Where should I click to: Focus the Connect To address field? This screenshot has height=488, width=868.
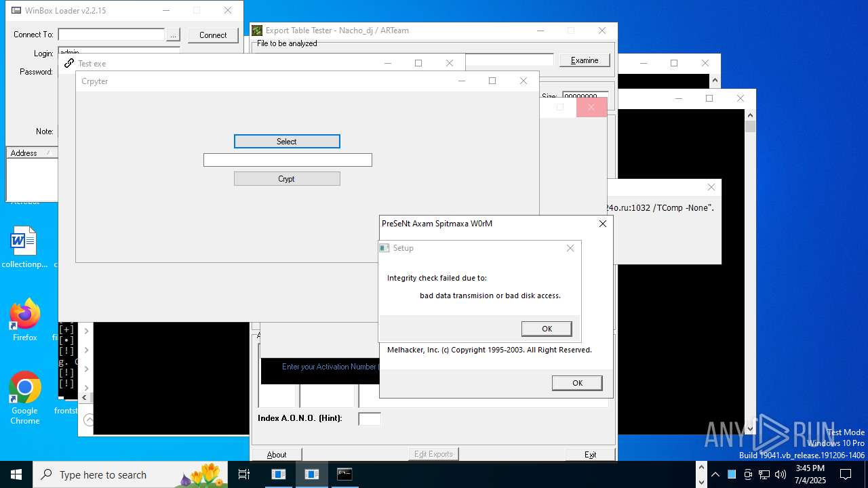pos(111,35)
